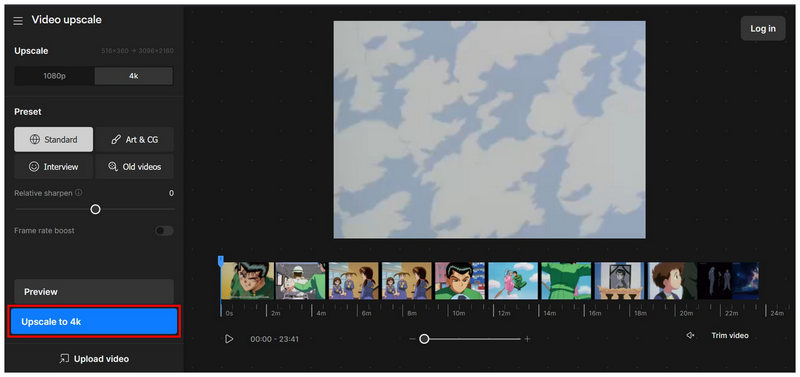800x377 pixels.
Task: Play the video with the play icon
Action: [229, 339]
